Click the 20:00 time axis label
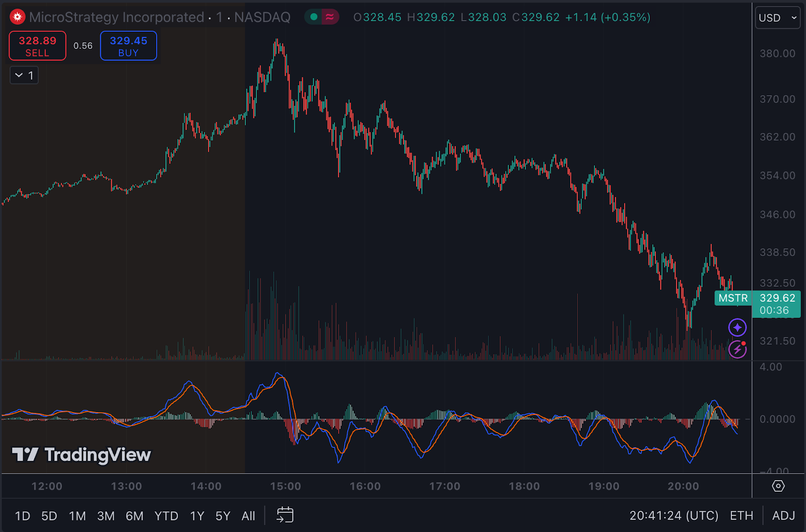This screenshot has height=532, width=806. pos(683,486)
